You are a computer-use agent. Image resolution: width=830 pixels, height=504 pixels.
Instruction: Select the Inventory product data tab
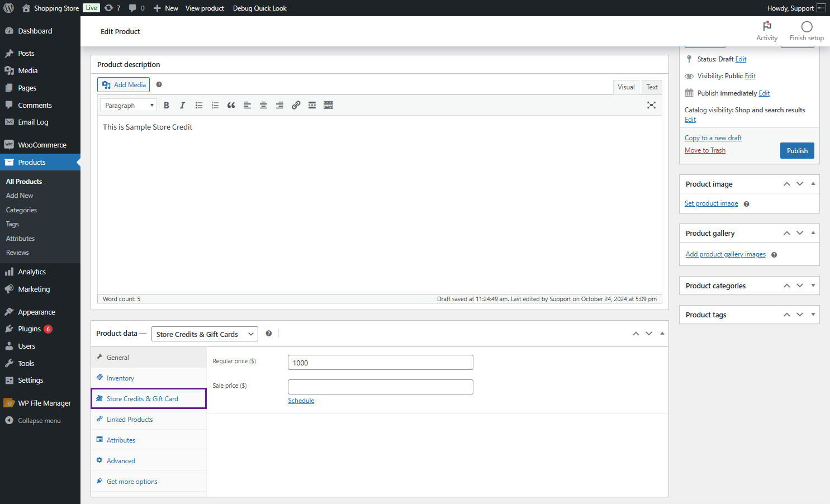pyautogui.click(x=149, y=378)
